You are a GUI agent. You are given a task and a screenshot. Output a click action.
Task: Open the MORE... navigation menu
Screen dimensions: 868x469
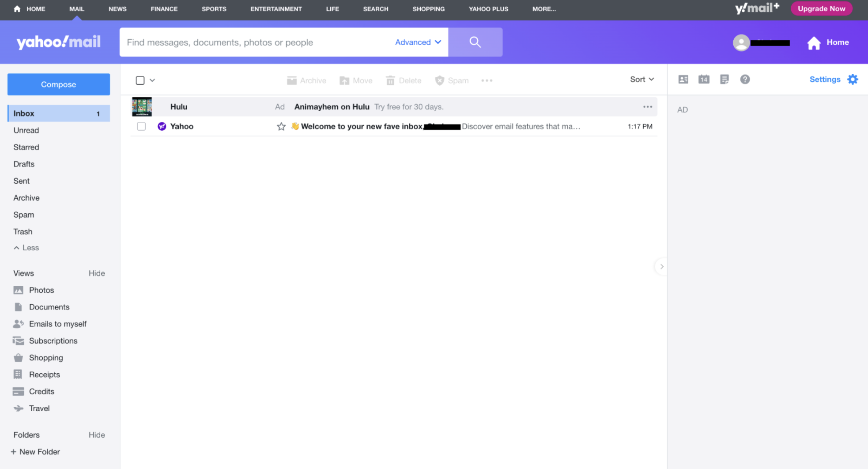[544, 9]
